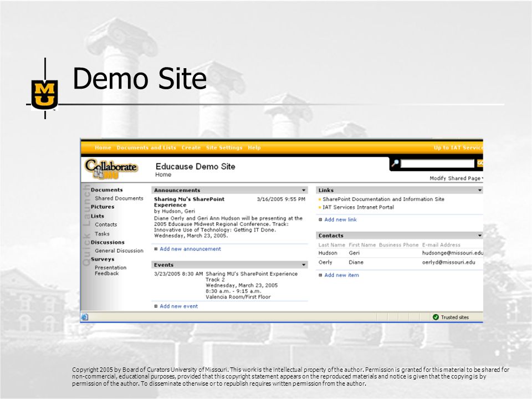Open Lists in Quick Launch
This screenshot has width=532, height=399.
click(x=98, y=216)
